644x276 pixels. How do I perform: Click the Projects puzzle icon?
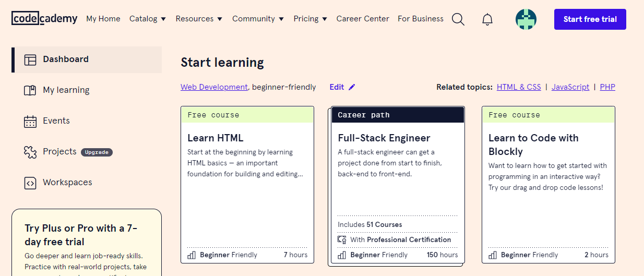coord(30,152)
